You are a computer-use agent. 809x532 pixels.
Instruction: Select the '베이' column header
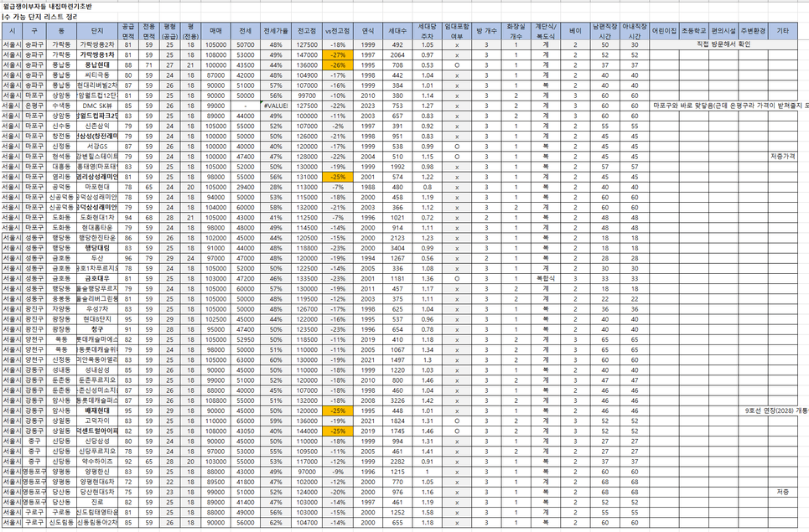[575, 31]
